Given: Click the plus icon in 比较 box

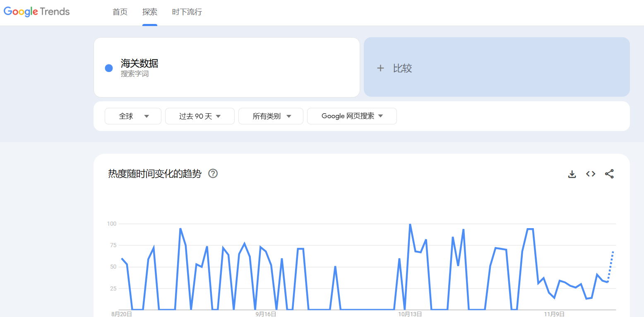Looking at the screenshot, I should [380, 68].
